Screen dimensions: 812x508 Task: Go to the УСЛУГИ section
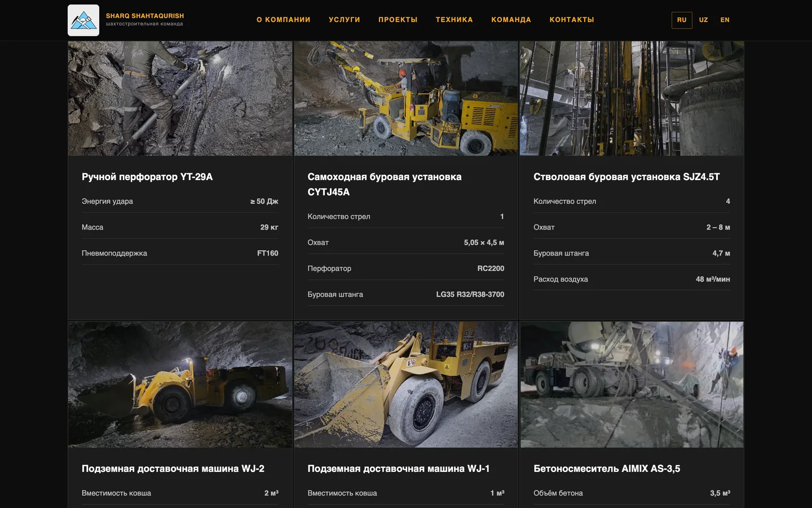pos(345,20)
